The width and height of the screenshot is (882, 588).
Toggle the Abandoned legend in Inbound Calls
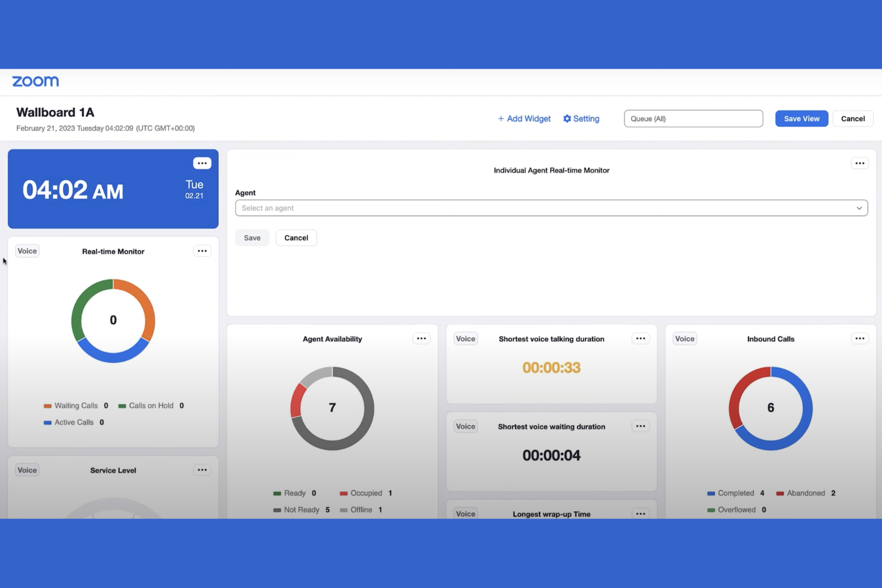coord(805,493)
